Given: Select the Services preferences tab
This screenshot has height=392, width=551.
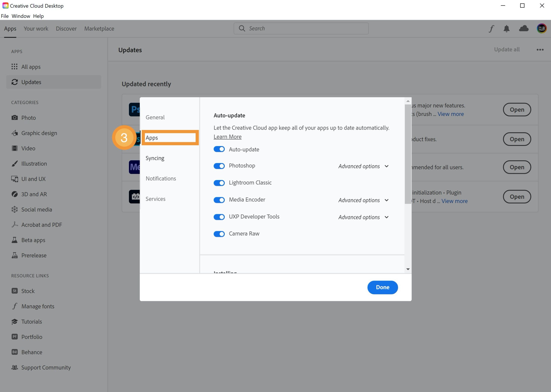Looking at the screenshot, I should 155,199.
